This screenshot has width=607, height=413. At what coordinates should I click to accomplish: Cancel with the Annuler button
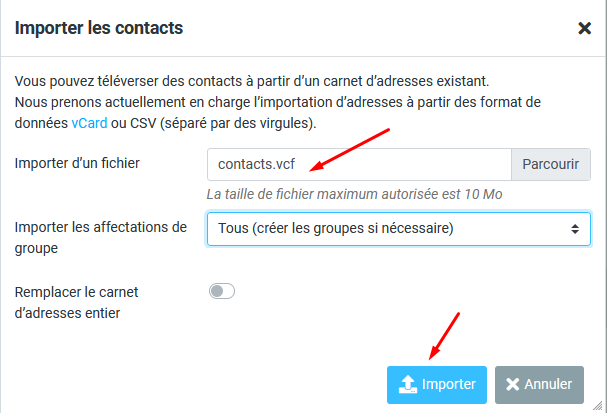point(539,385)
